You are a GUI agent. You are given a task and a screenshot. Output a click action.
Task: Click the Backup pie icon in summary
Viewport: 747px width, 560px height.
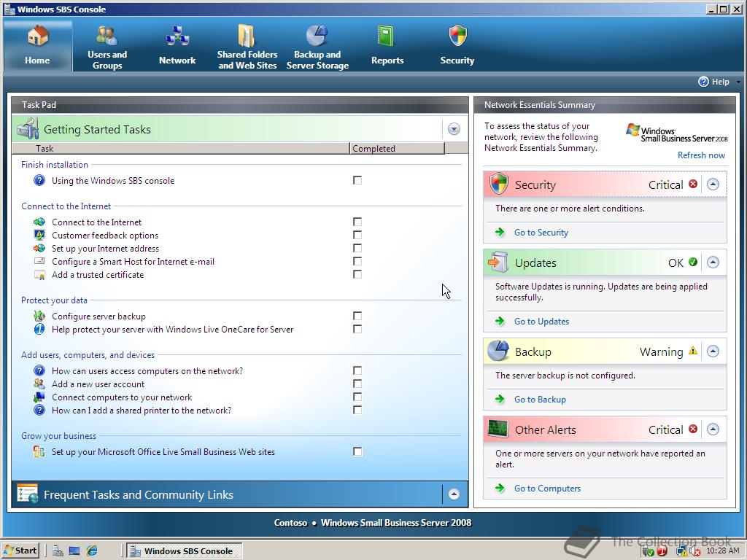pos(498,351)
